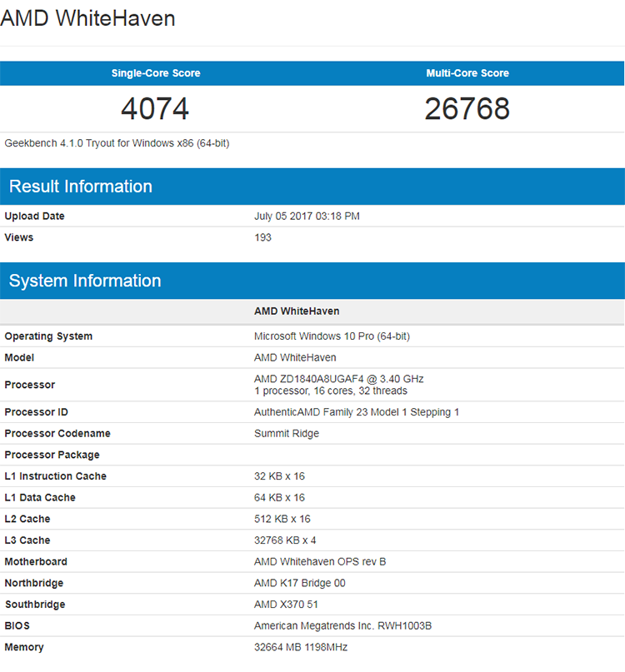Click the Memory label

[24, 647]
